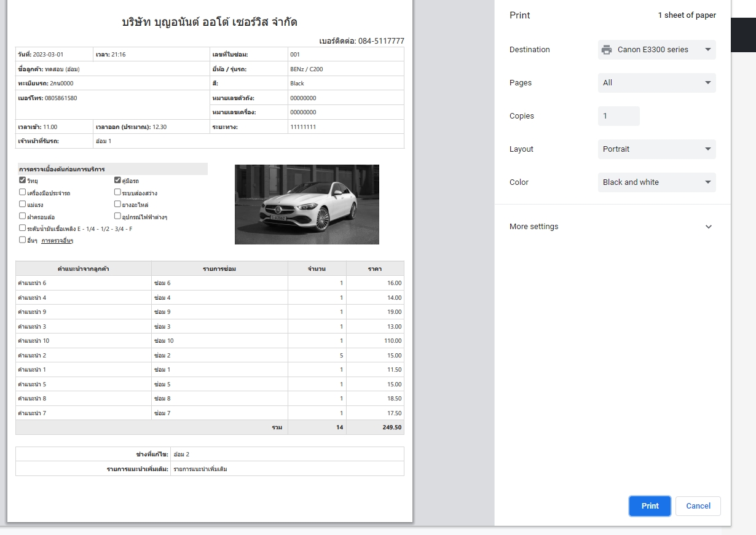Expand the More settings chevron

tap(708, 227)
